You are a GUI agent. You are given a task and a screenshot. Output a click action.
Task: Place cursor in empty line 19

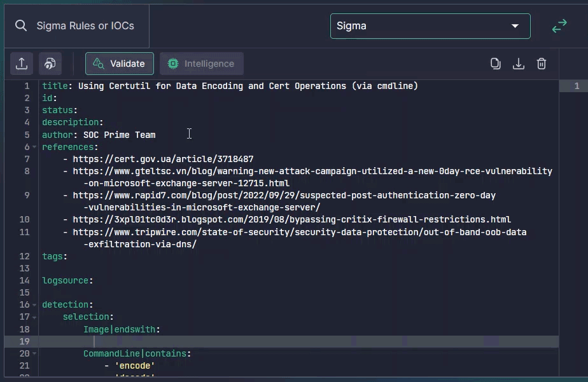tap(255, 341)
